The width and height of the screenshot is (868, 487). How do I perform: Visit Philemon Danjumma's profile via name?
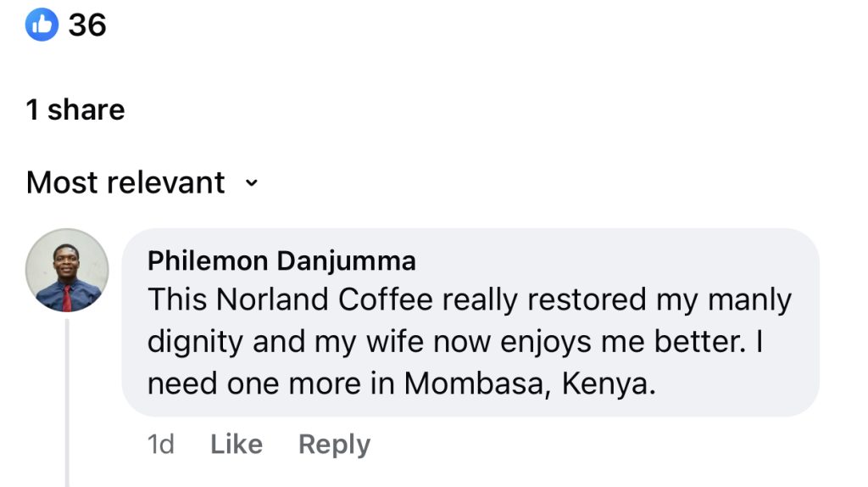point(281,260)
